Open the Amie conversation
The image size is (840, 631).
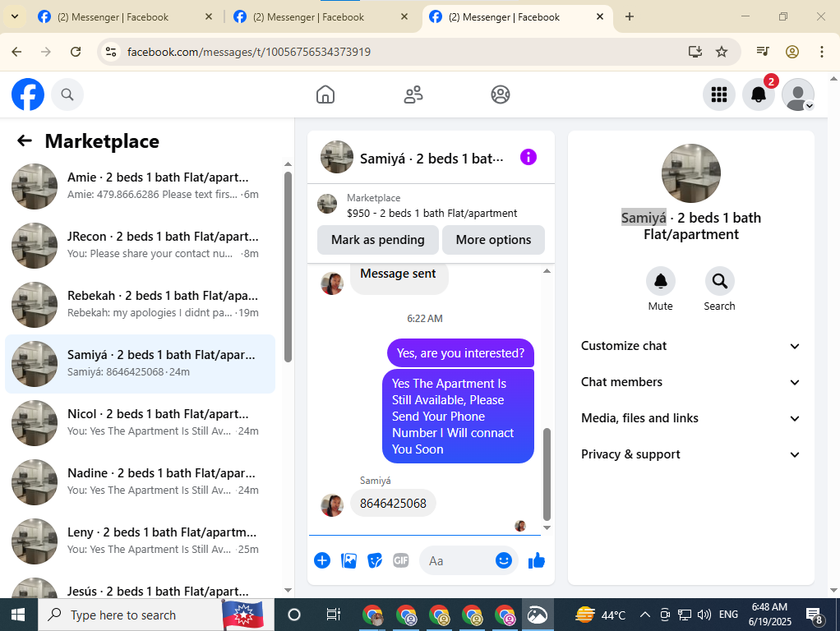(141, 187)
